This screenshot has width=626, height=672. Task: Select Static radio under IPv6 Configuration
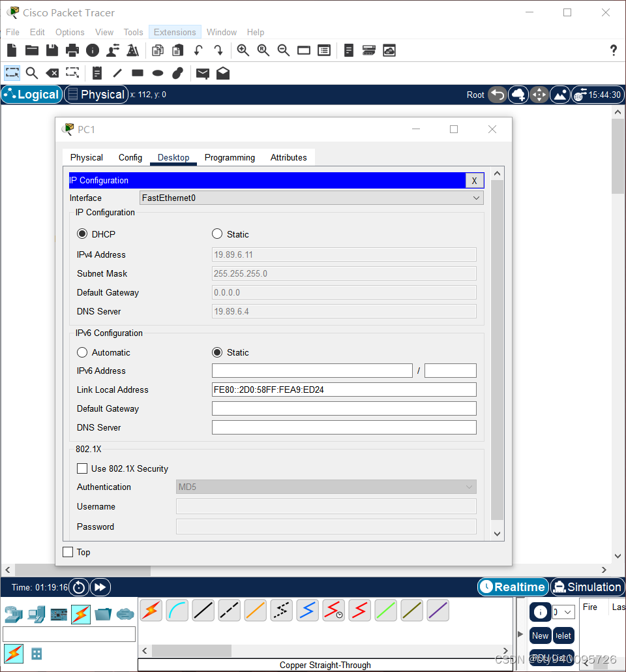[217, 352]
